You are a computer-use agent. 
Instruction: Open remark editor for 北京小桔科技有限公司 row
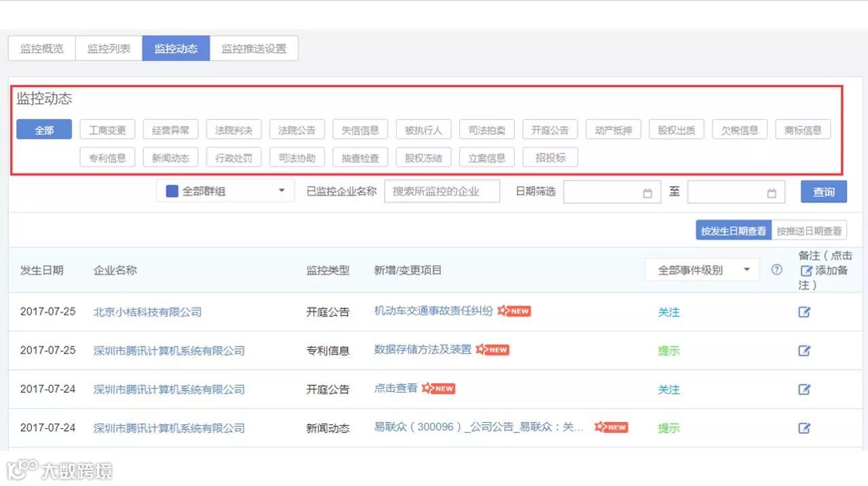804,312
